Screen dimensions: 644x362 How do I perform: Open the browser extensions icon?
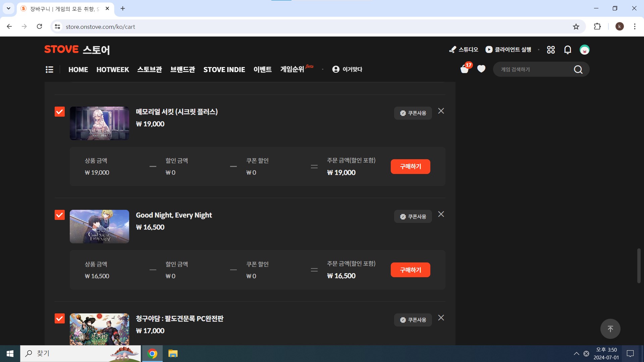(x=597, y=26)
